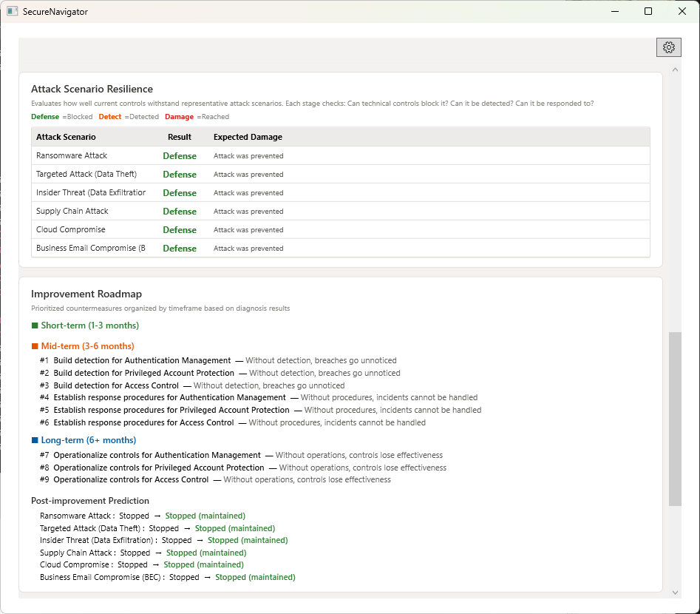Image resolution: width=700 pixels, height=614 pixels.
Task: Click the Detect legend label
Action: (x=109, y=116)
